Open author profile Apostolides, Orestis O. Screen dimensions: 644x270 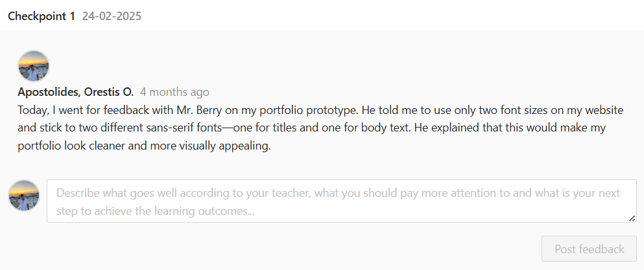point(75,92)
